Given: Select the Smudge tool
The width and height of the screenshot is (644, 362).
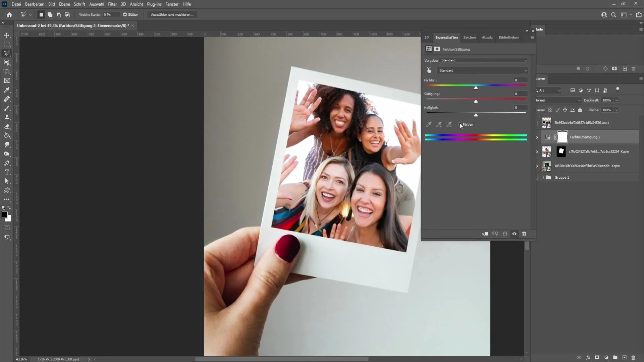Looking at the screenshot, I should pyautogui.click(x=7, y=145).
